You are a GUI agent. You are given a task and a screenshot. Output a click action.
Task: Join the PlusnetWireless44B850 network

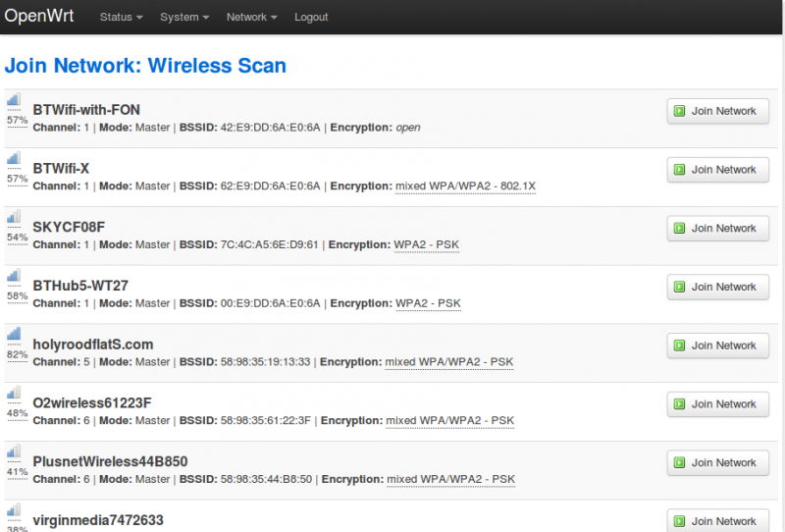point(715,463)
